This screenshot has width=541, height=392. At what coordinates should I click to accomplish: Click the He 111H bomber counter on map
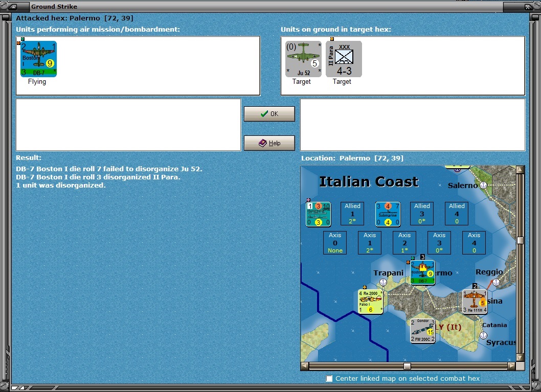pyautogui.click(x=475, y=302)
